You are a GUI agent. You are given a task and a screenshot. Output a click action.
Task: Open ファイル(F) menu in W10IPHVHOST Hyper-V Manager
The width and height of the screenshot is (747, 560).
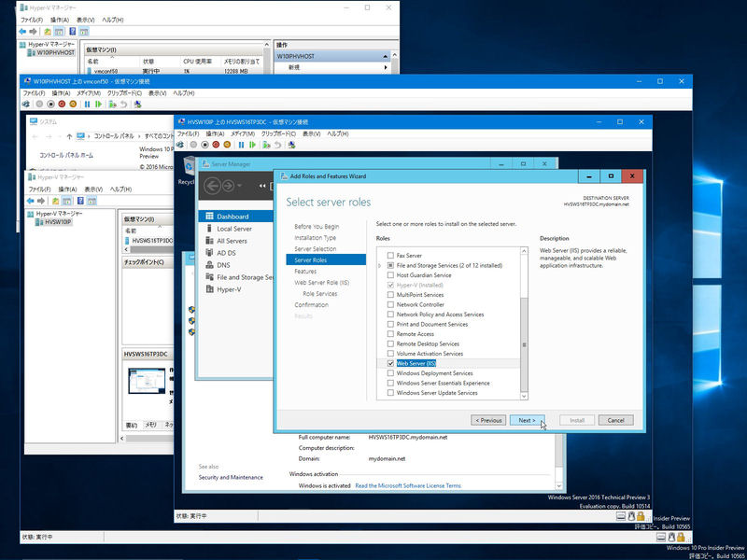32,20
